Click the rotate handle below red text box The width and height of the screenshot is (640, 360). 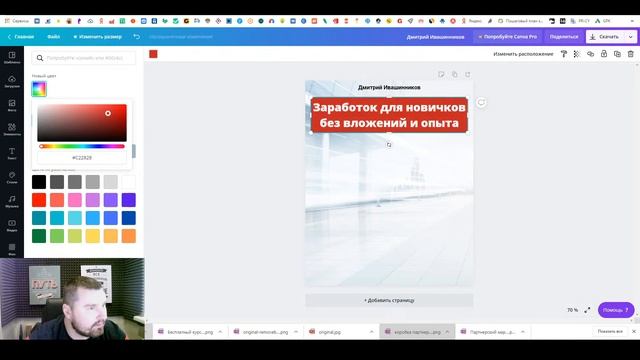point(389,145)
